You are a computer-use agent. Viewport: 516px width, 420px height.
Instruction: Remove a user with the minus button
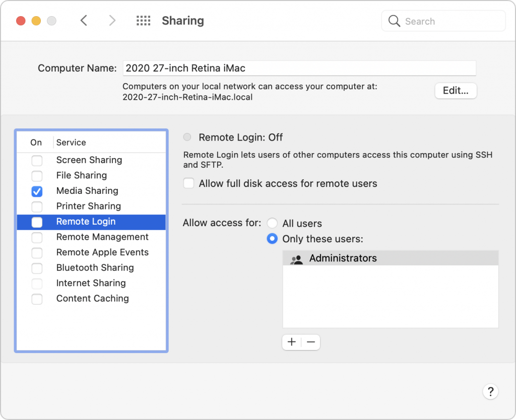click(311, 342)
